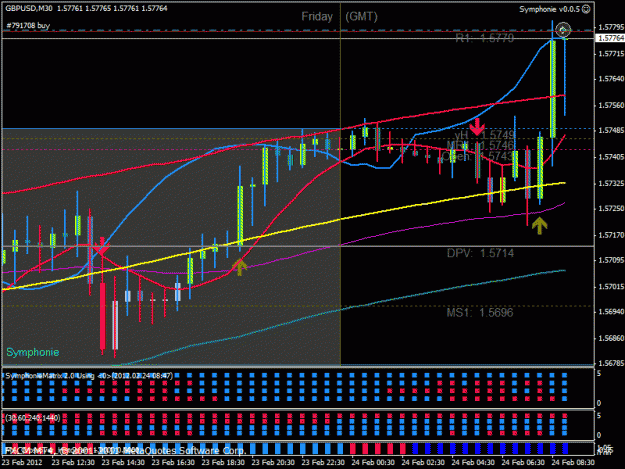Click the 23 Feb 14:30 time label

[x=123, y=463]
